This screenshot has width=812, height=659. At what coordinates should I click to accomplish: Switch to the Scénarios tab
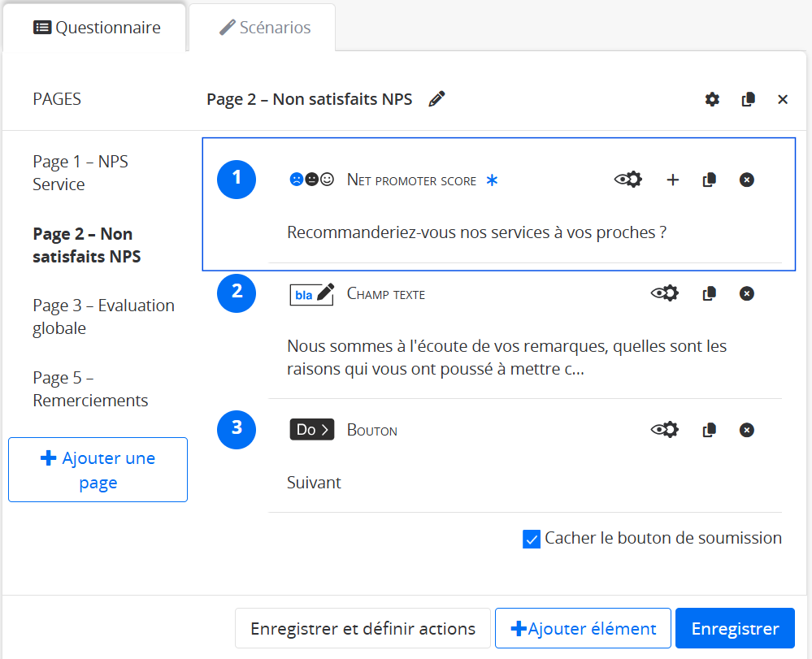265,28
